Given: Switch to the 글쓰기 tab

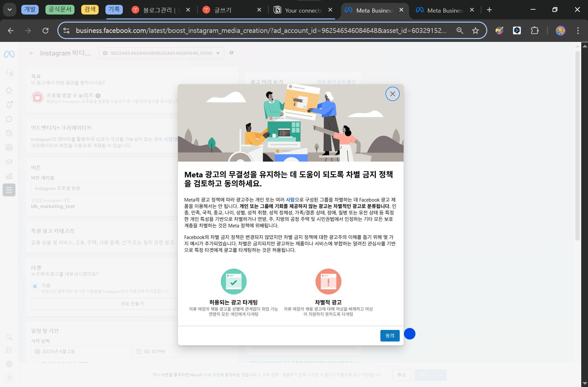Looking at the screenshot, I should [x=230, y=10].
